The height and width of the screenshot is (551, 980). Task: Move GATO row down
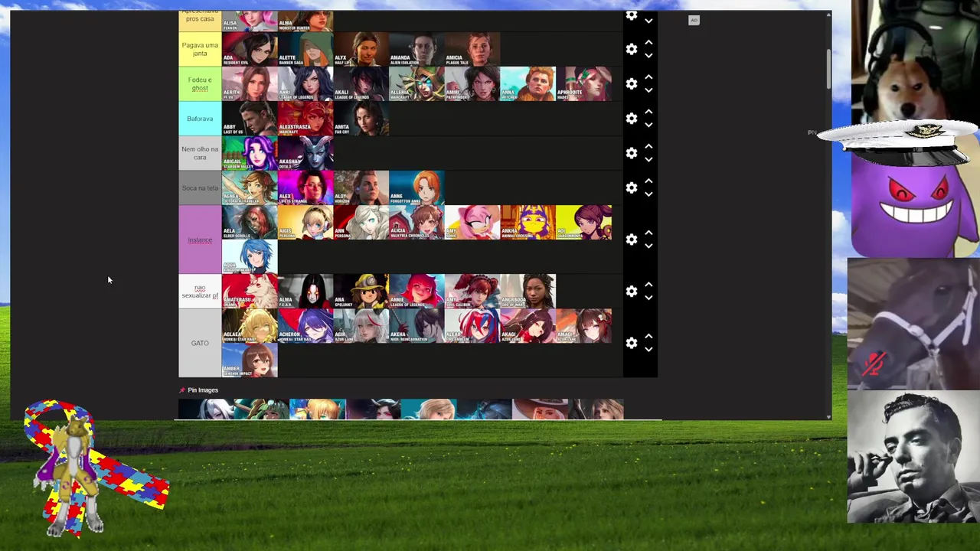(648, 349)
